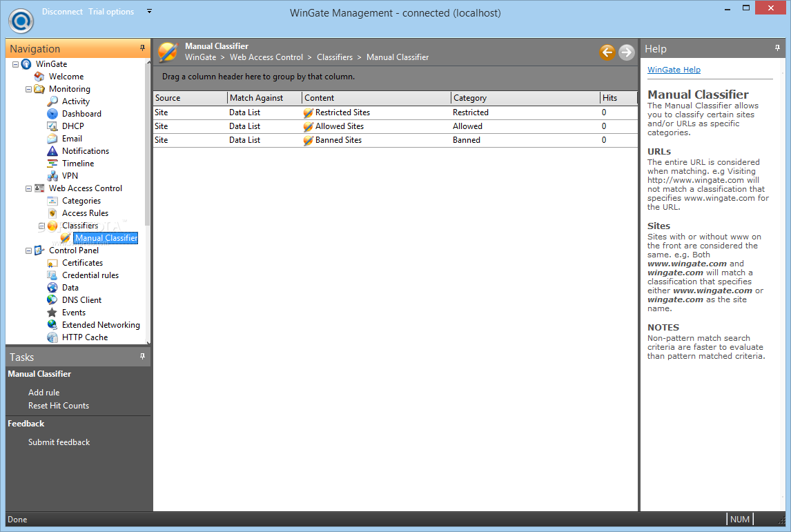The image size is (791, 532).
Task: Click the Timeline icon
Action: (52, 164)
